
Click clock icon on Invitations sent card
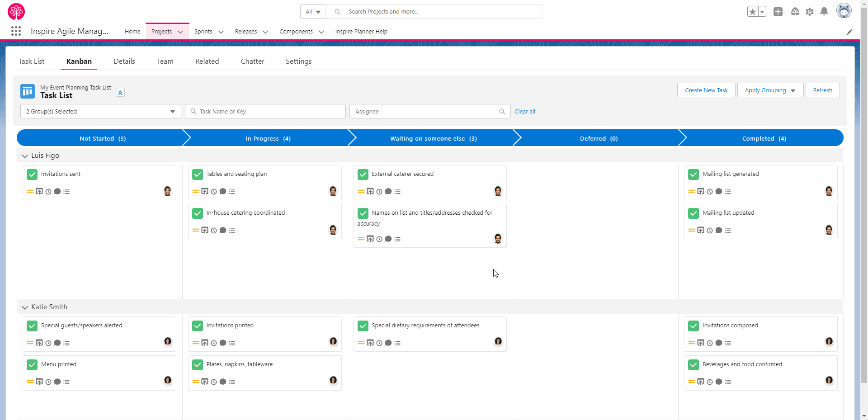pos(48,192)
